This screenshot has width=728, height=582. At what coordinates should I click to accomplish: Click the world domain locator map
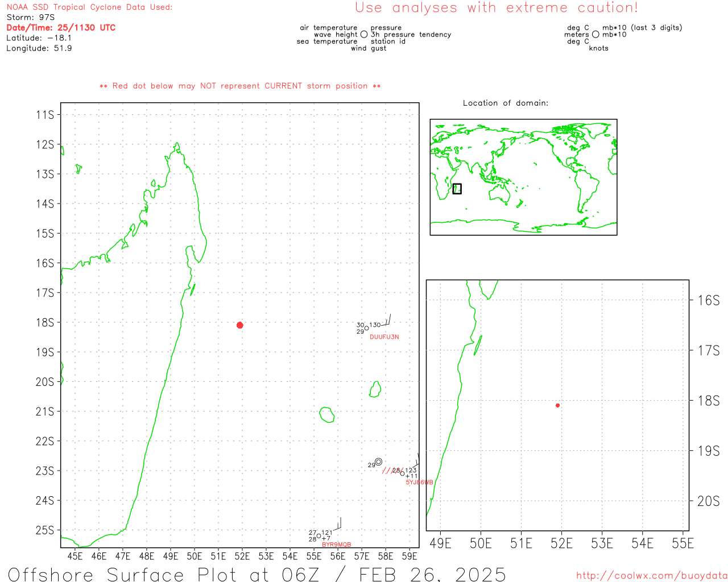523,177
